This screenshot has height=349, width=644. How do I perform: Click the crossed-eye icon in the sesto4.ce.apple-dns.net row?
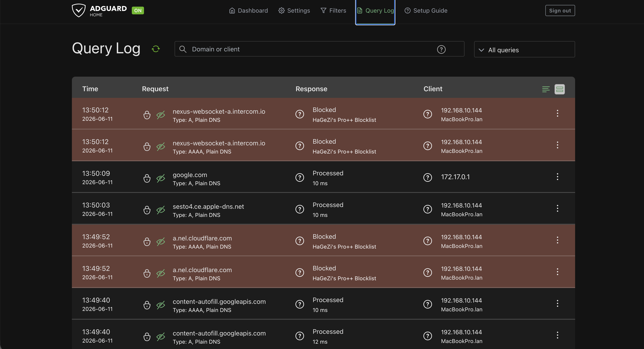pos(161,210)
